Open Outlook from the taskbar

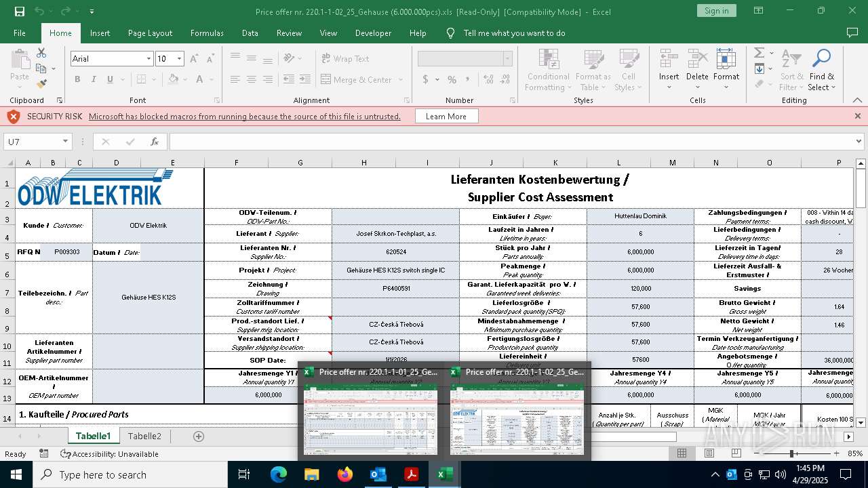coord(378,474)
